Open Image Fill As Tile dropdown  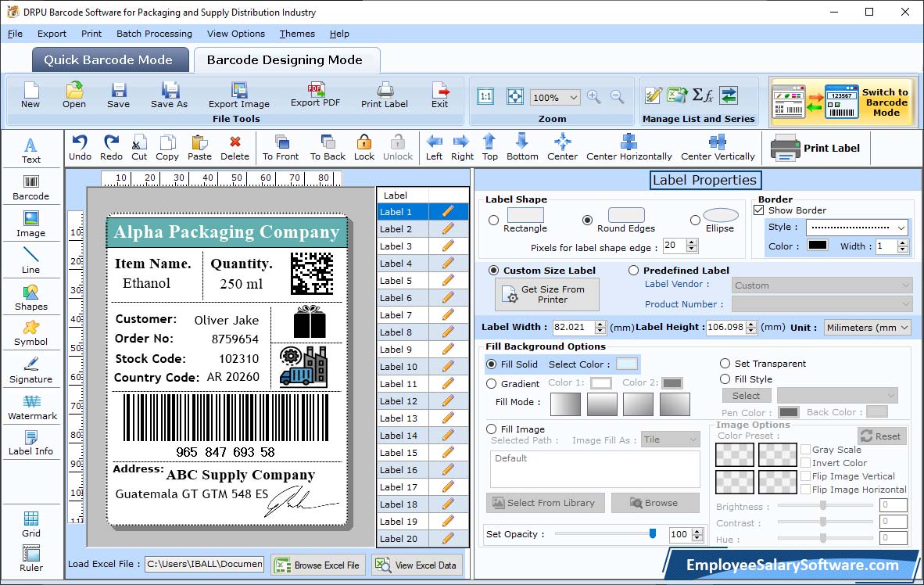[x=693, y=440]
